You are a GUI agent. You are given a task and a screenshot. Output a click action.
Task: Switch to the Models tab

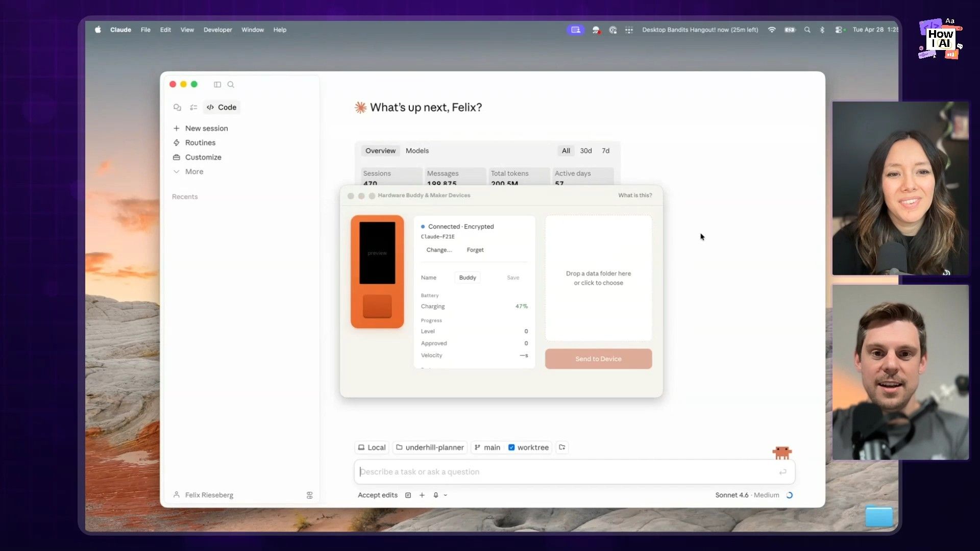pyautogui.click(x=417, y=151)
